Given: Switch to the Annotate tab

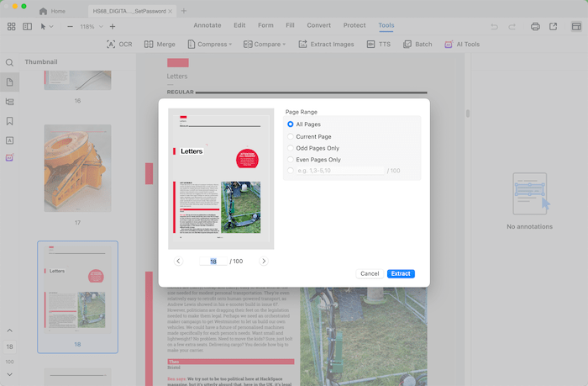Looking at the screenshot, I should [x=207, y=26].
